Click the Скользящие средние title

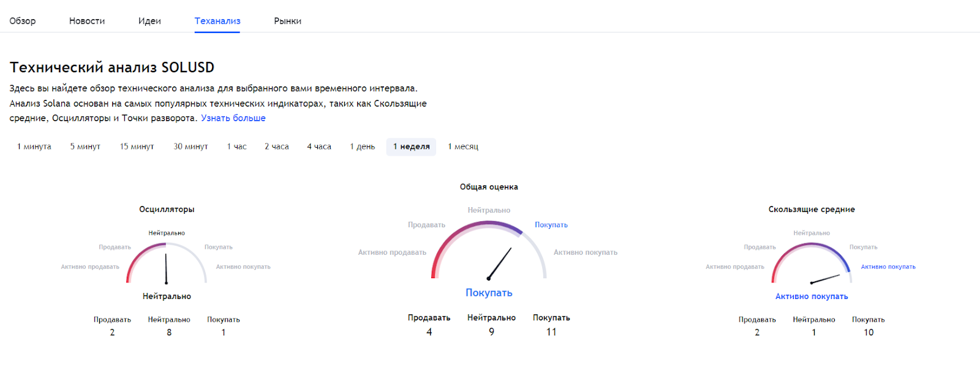coord(812,210)
